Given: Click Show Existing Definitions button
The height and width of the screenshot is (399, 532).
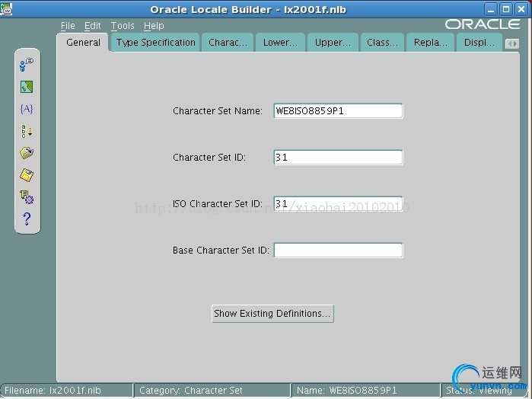Looking at the screenshot, I should tap(272, 314).
